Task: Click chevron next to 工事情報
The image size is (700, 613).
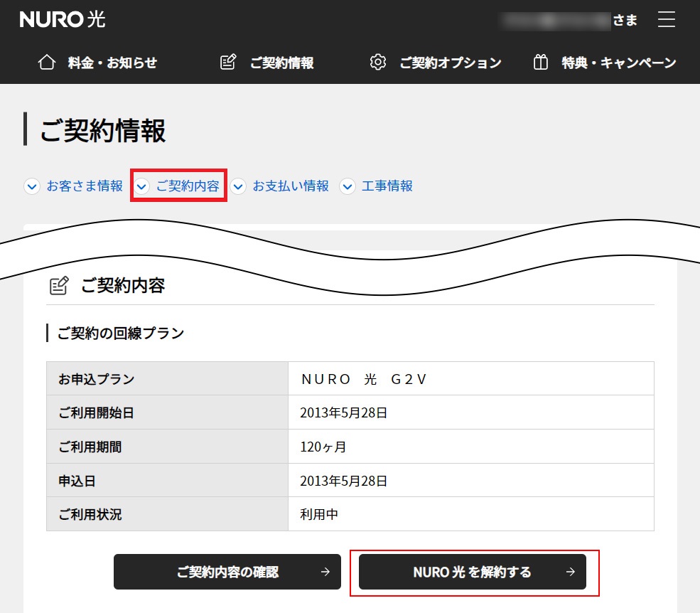Action: [348, 186]
